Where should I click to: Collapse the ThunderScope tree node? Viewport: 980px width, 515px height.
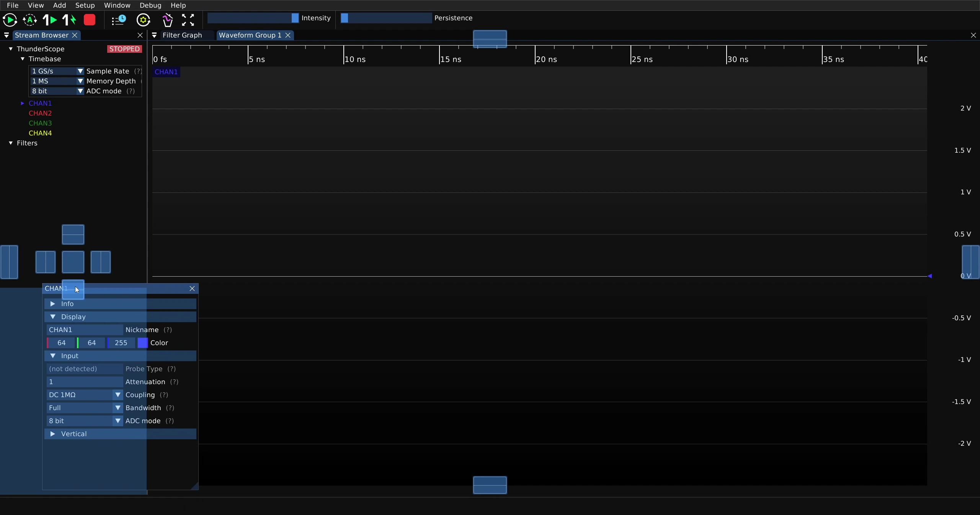pyautogui.click(x=11, y=49)
